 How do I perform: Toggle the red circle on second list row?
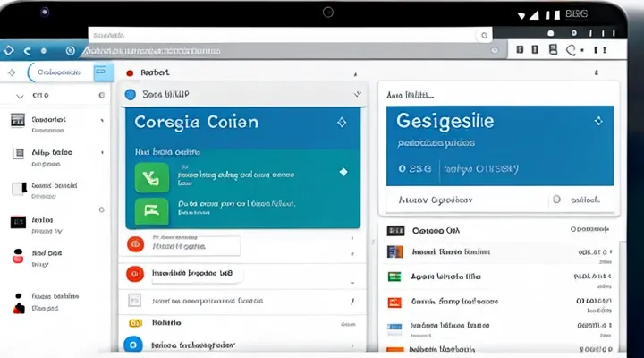(x=135, y=272)
